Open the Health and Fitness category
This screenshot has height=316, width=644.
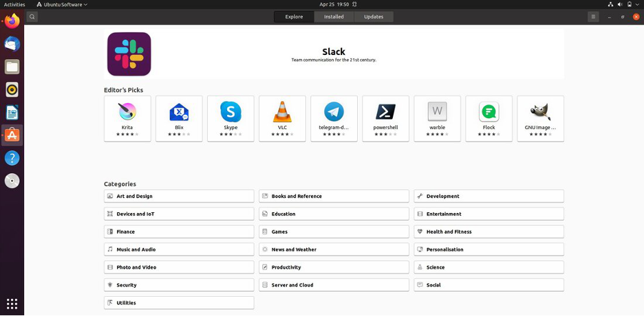point(489,232)
